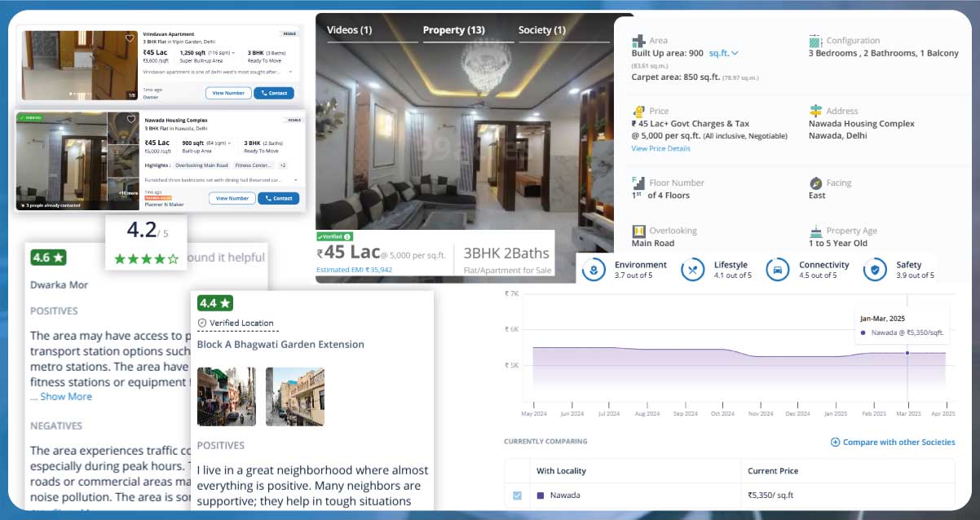Click the Price rupee icon
Viewport: 980px width, 520px height.
638,110
